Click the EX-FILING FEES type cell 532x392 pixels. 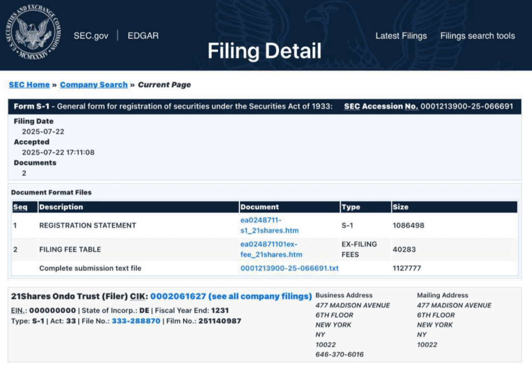(360, 249)
